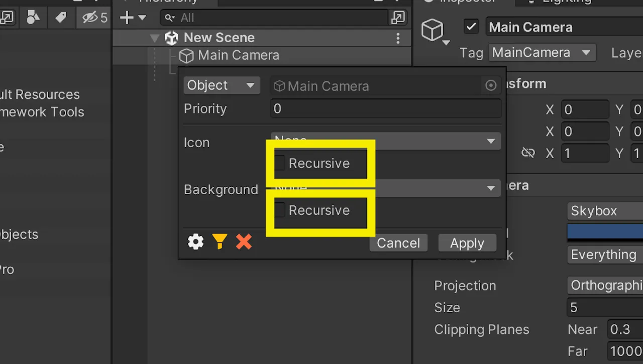Click the Apply button
The height and width of the screenshot is (364, 643).
(467, 243)
